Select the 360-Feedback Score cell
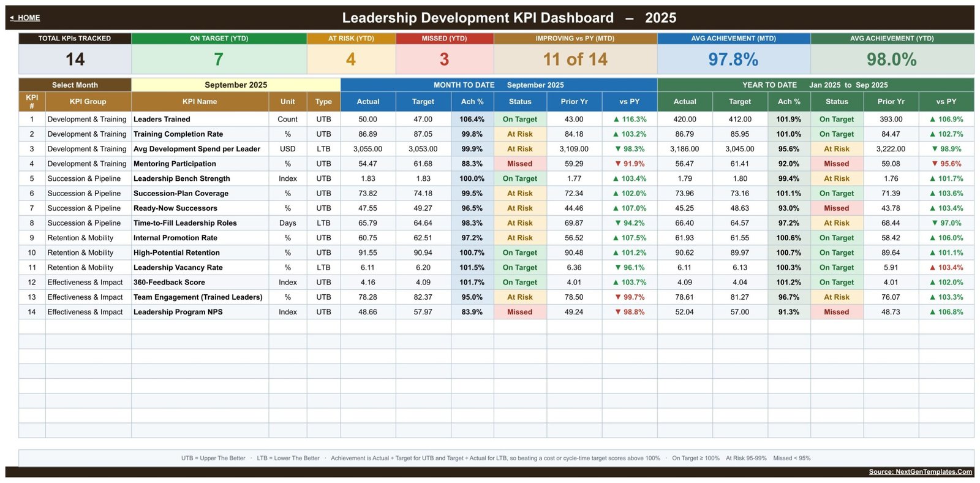Screen dimensions: 980x483 [x=200, y=282]
